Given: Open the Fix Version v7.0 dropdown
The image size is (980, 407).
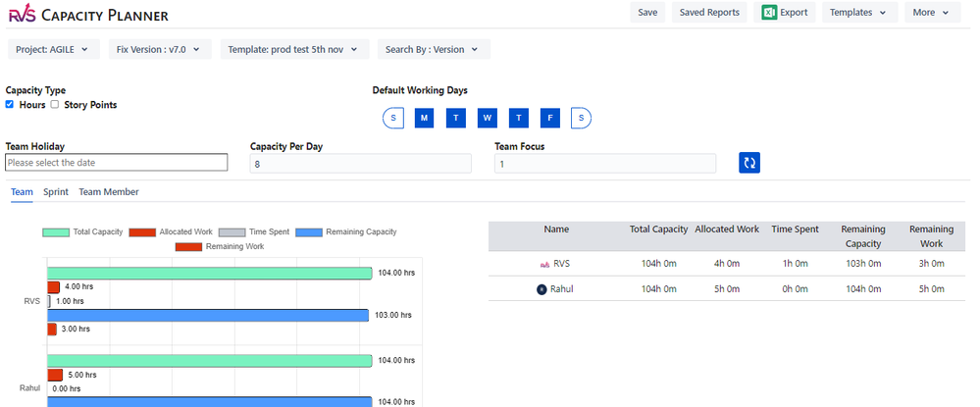Looking at the screenshot, I should (160, 49).
